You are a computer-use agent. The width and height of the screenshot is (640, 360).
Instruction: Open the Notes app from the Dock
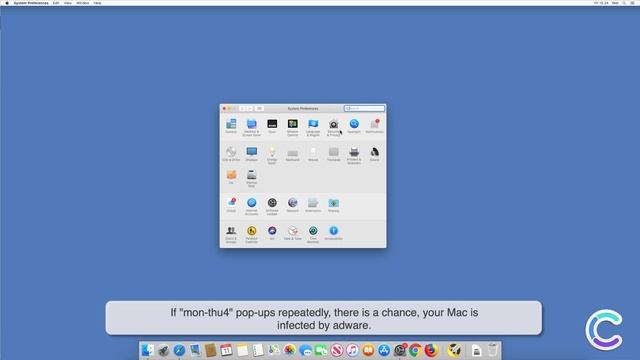[x=242, y=350]
